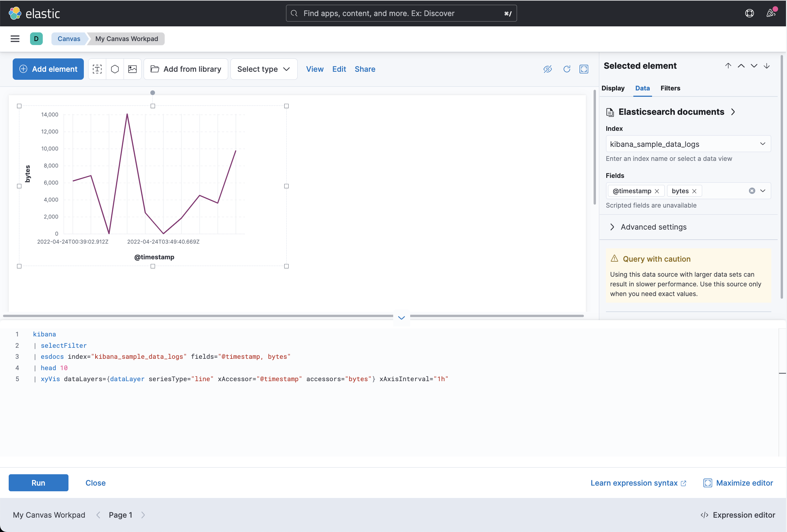The height and width of the screenshot is (532, 787).
Task: Remove the bytes field chip
Action: coord(694,191)
